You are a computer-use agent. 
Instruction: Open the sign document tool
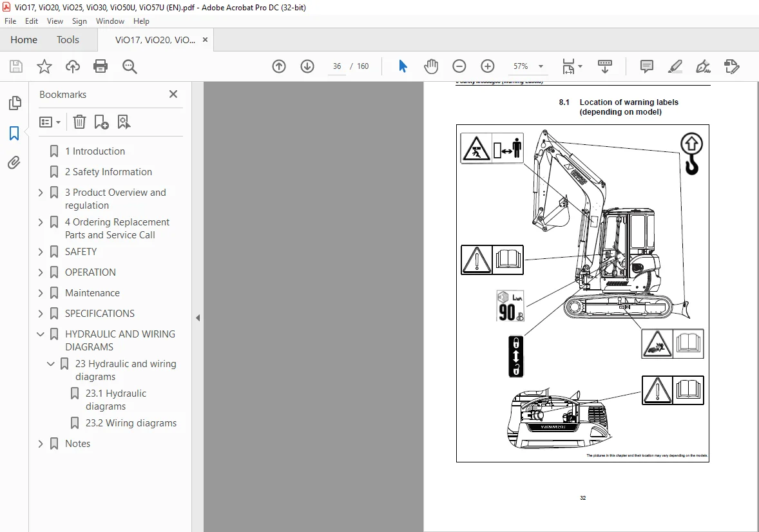click(x=703, y=66)
